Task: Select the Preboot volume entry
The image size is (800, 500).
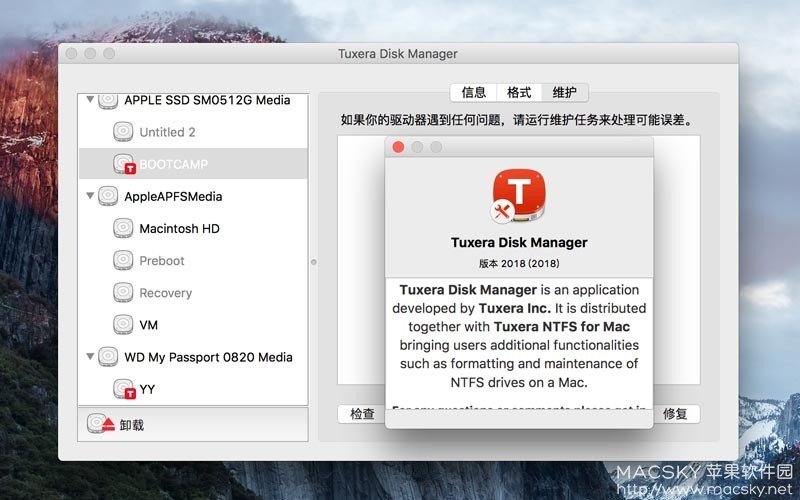Action: coord(162,261)
